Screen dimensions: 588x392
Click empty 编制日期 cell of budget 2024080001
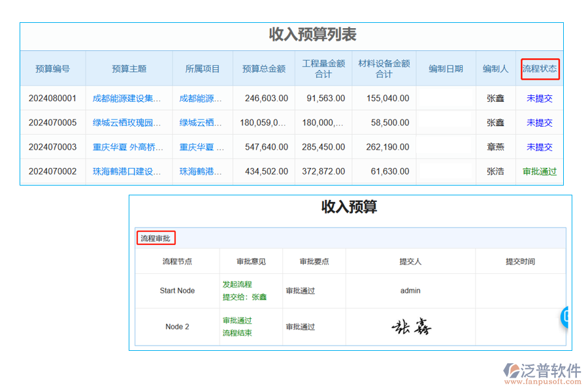(x=446, y=98)
